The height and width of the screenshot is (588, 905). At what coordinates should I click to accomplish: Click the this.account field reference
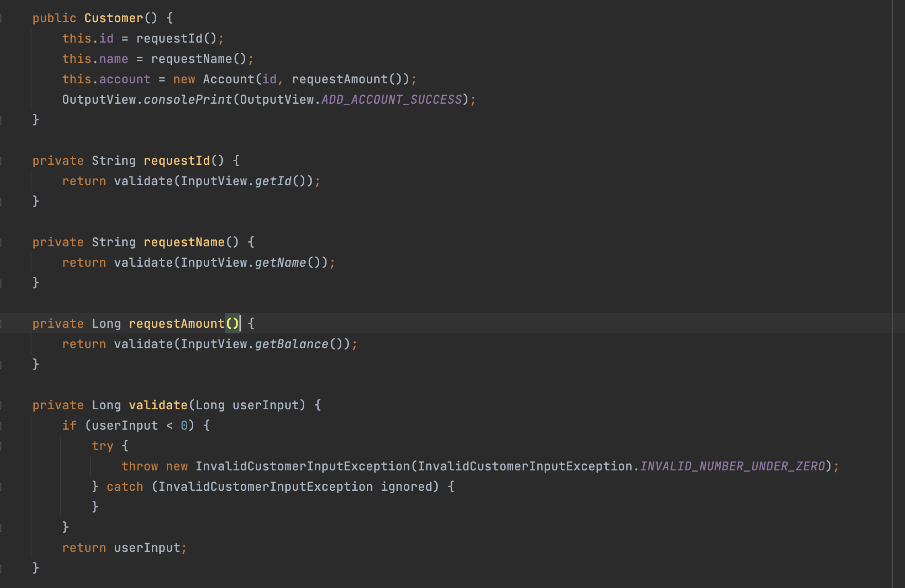(125, 79)
